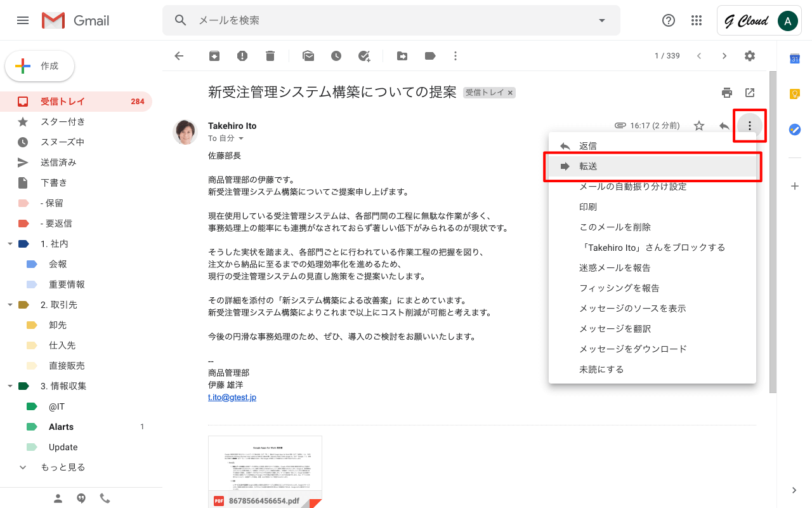The image size is (812, 508).
Task: Choose 転送 from the menu
Action: click(x=652, y=166)
